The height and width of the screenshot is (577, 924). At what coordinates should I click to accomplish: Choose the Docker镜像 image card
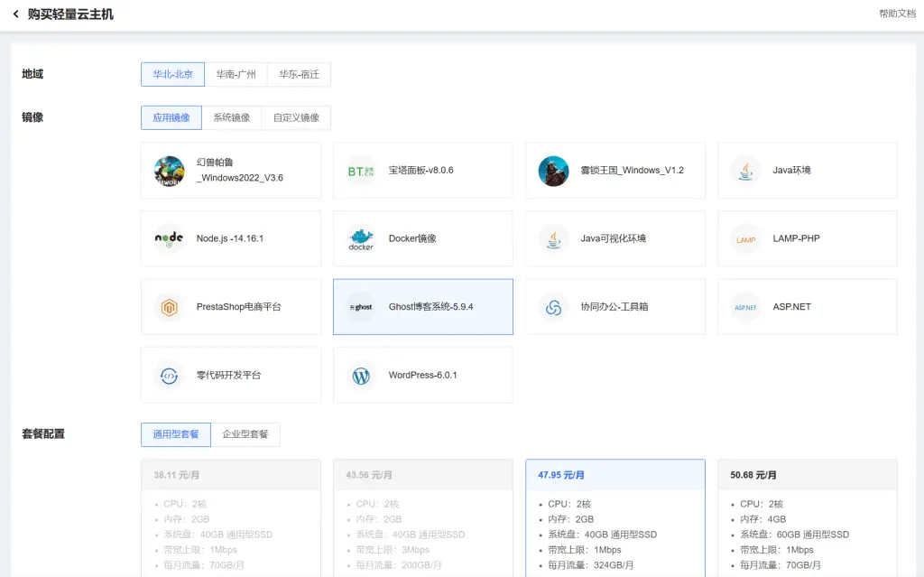coord(423,239)
